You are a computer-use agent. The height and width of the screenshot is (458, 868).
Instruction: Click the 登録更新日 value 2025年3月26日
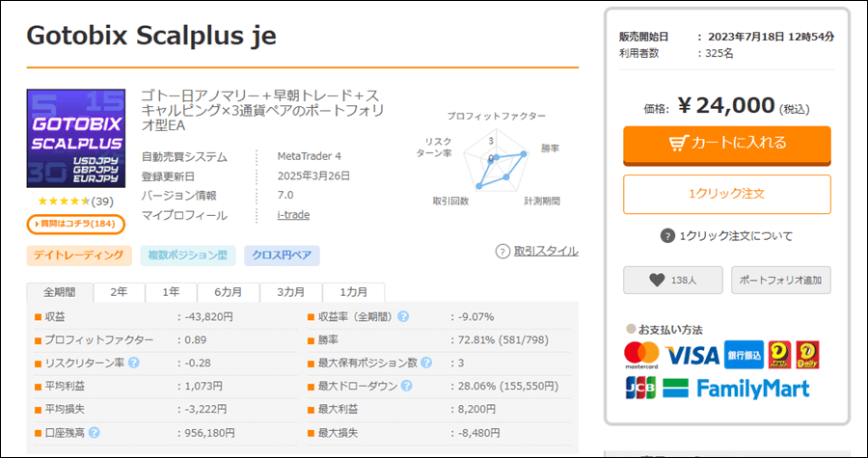point(313,176)
